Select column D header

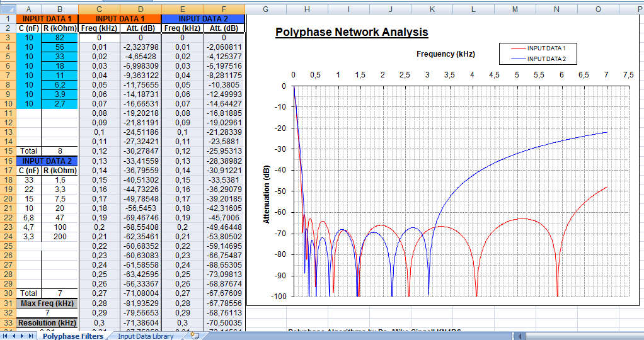(141, 9)
